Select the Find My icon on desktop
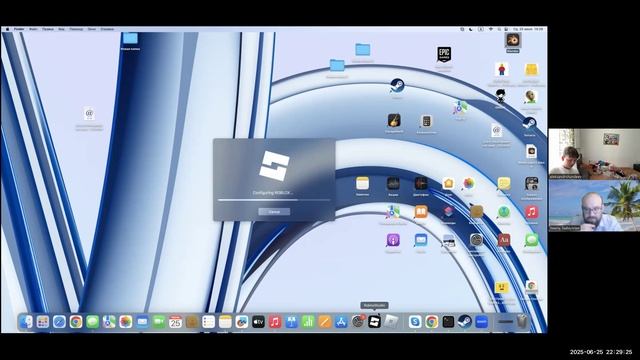The height and width of the screenshot is (360, 640). [x=504, y=212]
